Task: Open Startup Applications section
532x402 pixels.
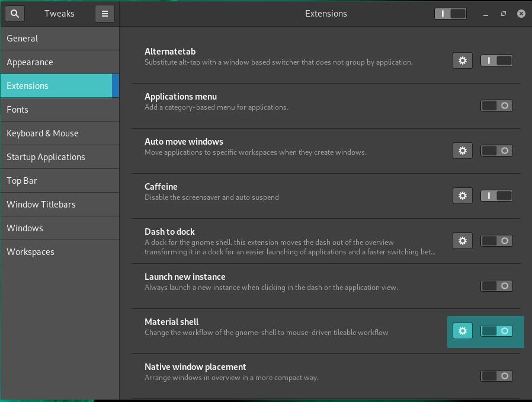Action: pos(59,157)
